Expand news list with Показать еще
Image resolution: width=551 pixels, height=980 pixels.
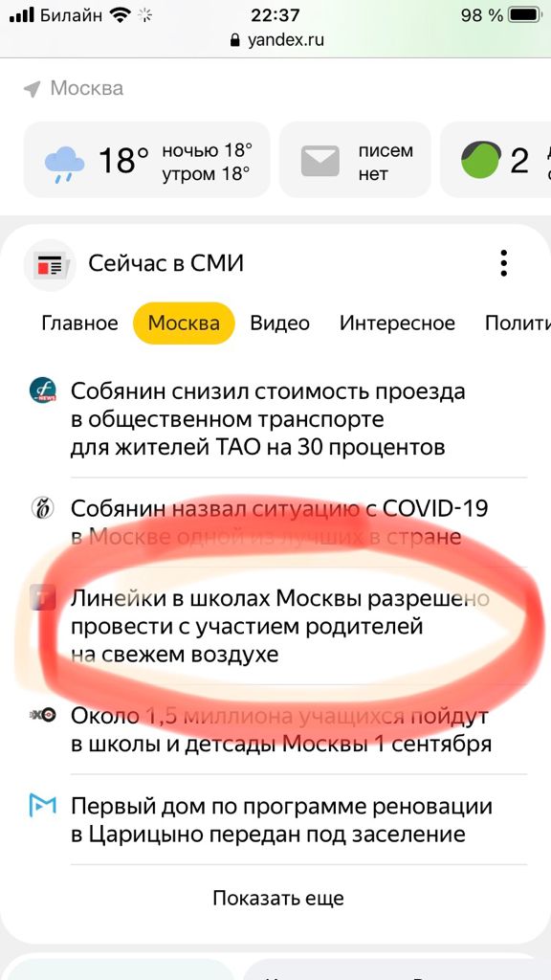278,898
